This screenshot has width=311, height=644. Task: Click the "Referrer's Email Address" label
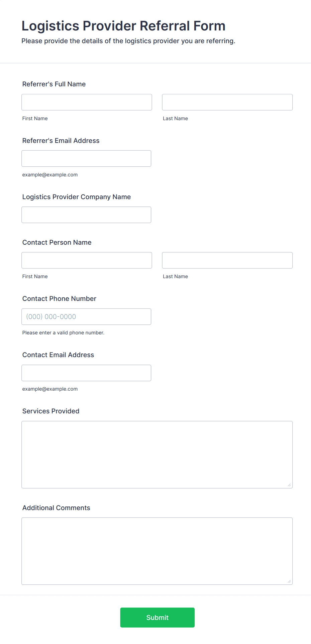point(61,141)
